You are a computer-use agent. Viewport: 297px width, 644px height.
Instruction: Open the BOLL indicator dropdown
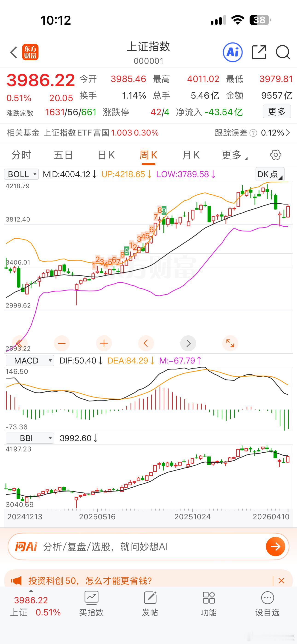(21, 174)
